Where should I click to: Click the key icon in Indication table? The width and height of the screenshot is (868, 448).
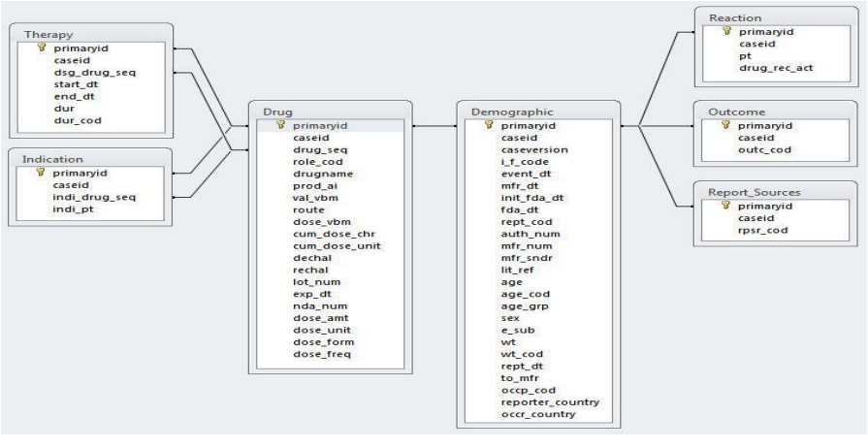click(42, 171)
